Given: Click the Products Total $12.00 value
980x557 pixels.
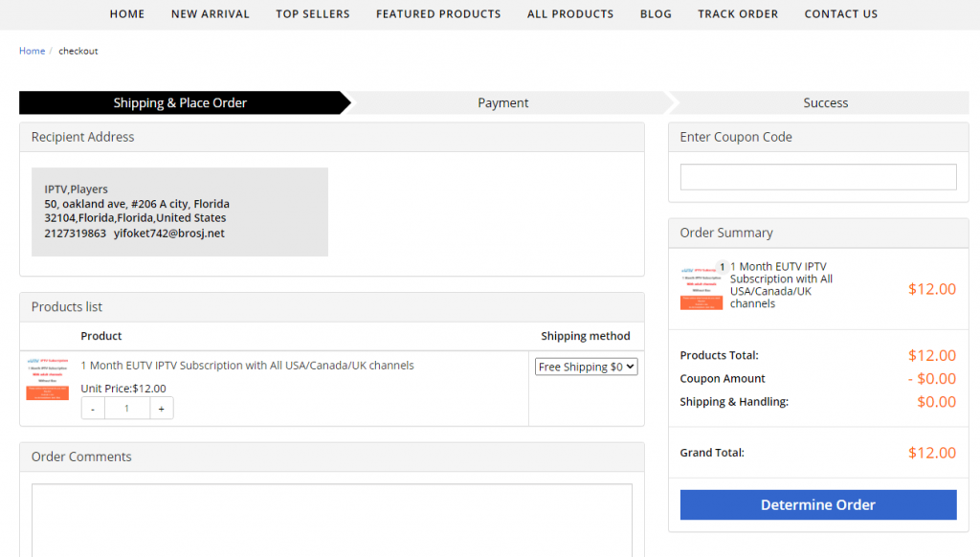Looking at the screenshot, I should coord(932,355).
